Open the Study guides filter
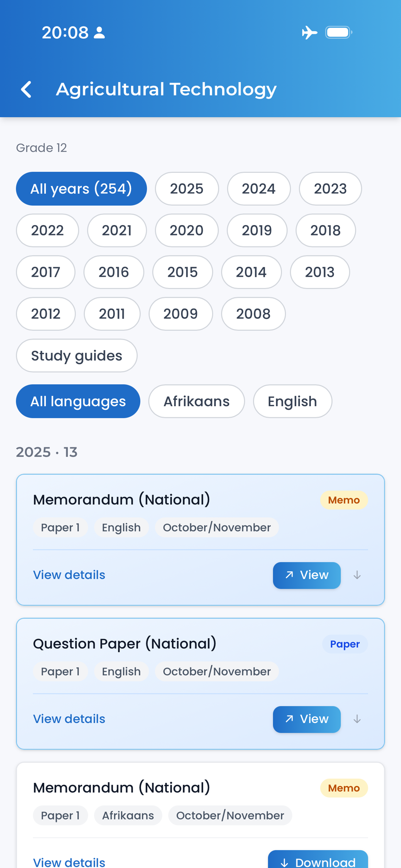 point(77,356)
